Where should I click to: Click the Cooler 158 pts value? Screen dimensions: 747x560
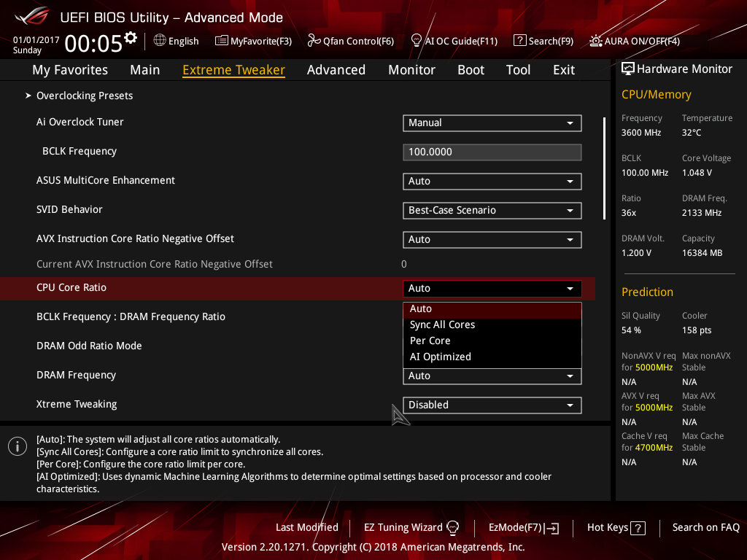(x=697, y=330)
